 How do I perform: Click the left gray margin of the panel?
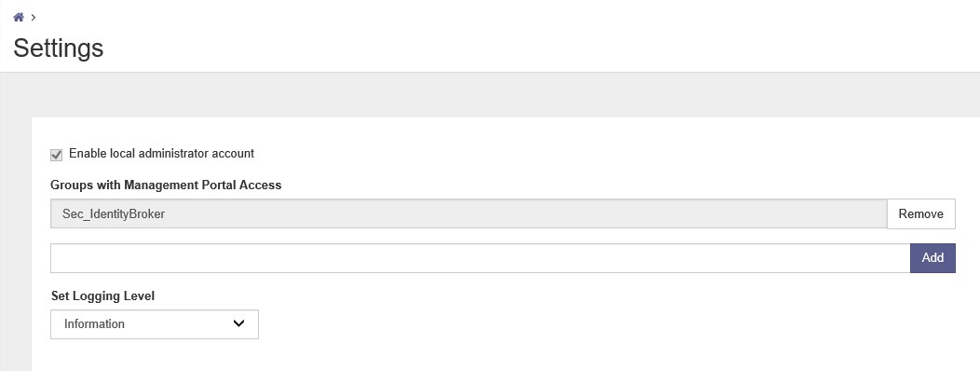pos(16,244)
